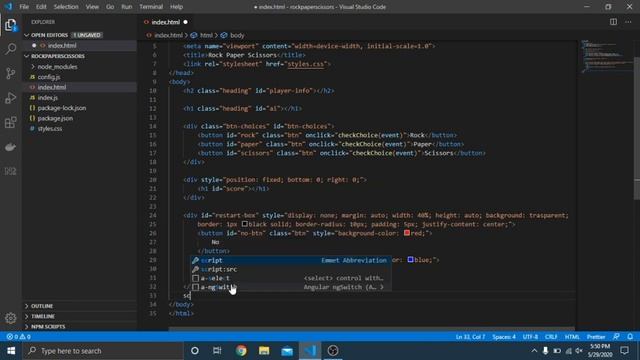Show errors and warnings in status bar
Image resolution: width=640 pixels, height=360 pixels.
(x=18, y=337)
